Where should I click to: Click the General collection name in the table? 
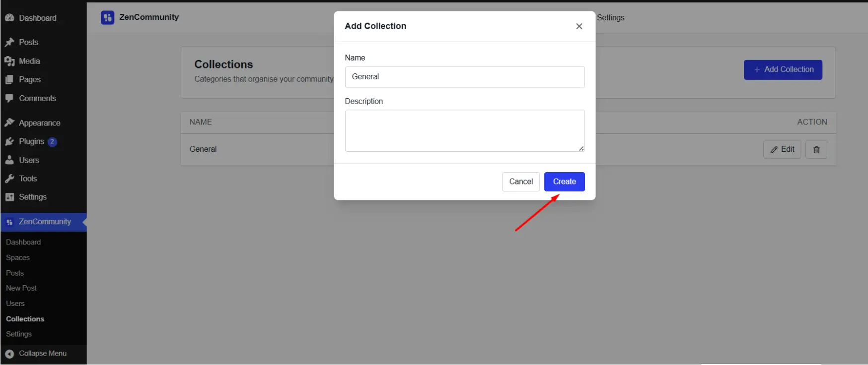pyautogui.click(x=203, y=149)
